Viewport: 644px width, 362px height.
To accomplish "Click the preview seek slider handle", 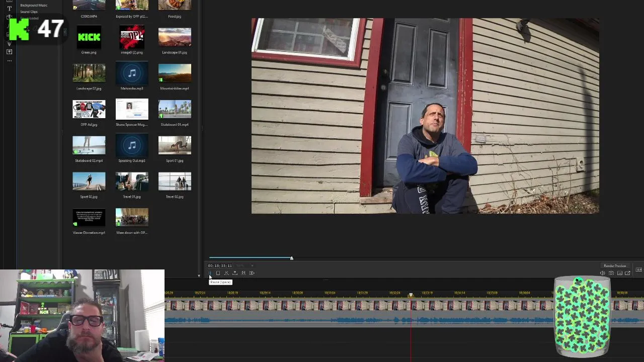I will point(291,258).
